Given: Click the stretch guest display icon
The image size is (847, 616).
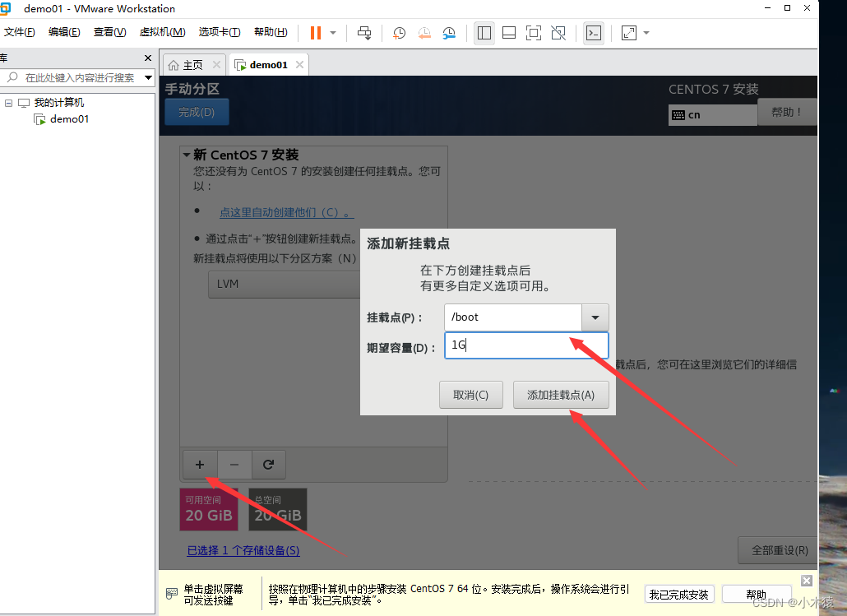Looking at the screenshot, I should click(629, 33).
